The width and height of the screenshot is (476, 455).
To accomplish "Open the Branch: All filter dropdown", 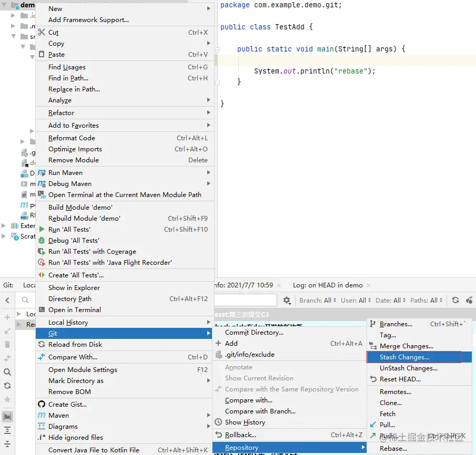I will click(x=318, y=301).
